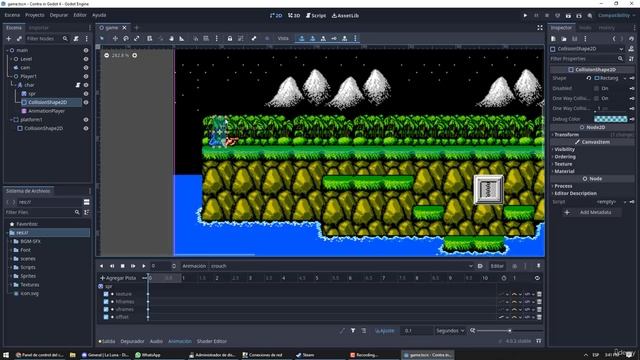Focus the Filter Properties search field
640x360 pixels.
[x=587, y=59]
